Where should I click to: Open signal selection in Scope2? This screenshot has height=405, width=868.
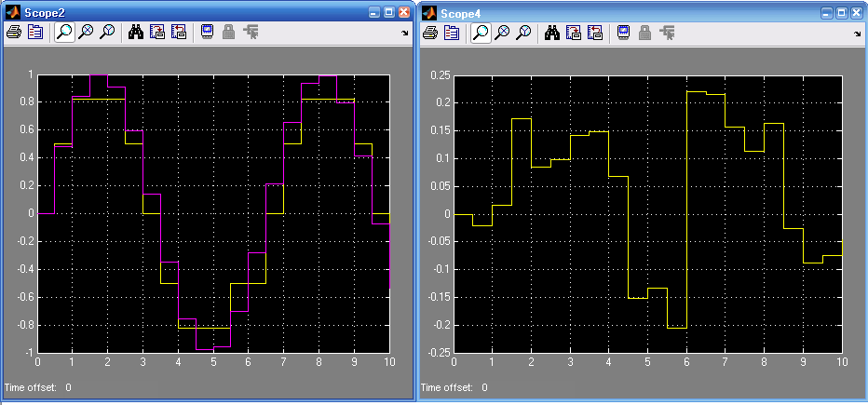(251, 33)
